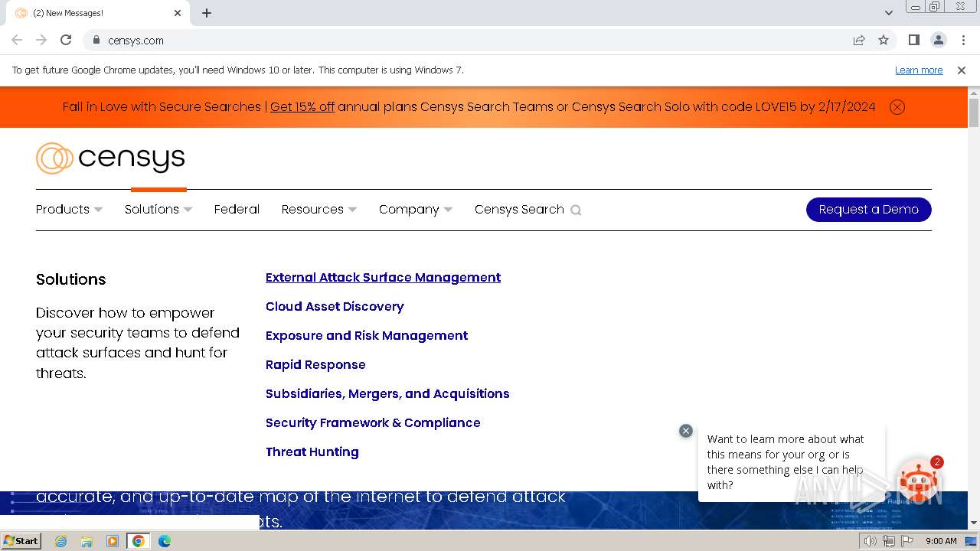Open Chrome side panel

click(x=913, y=40)
